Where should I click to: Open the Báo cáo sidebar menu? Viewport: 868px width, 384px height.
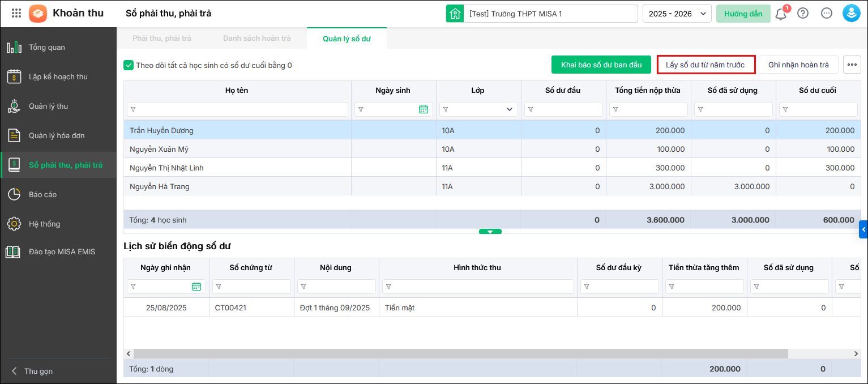[x=42, y=194]
